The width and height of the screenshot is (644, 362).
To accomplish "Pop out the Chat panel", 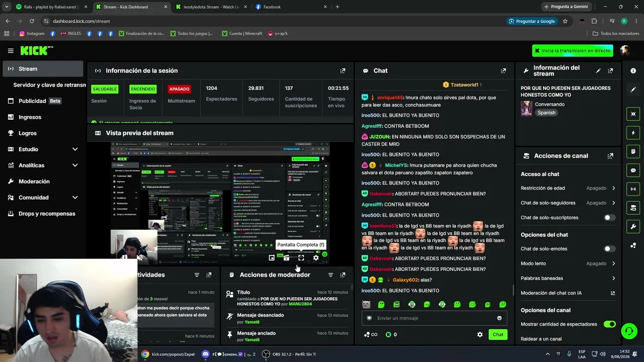I will click(503, 71).
